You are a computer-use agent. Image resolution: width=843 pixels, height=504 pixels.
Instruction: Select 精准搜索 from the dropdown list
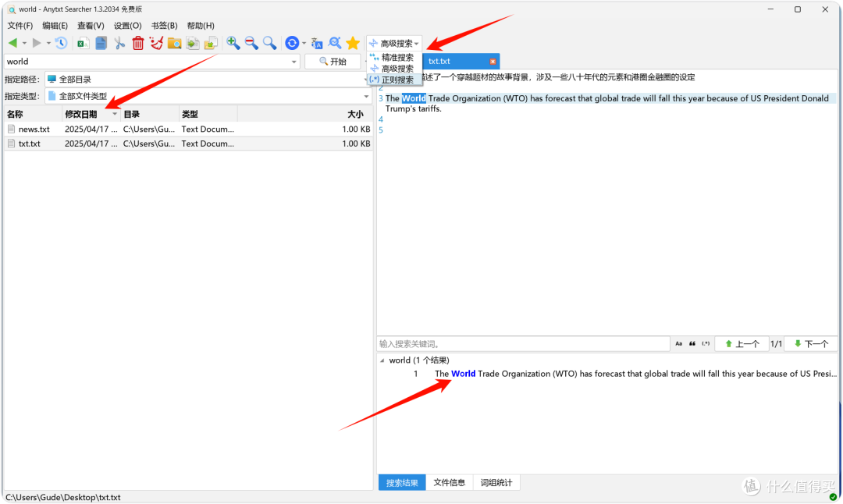tap(395, 58)
